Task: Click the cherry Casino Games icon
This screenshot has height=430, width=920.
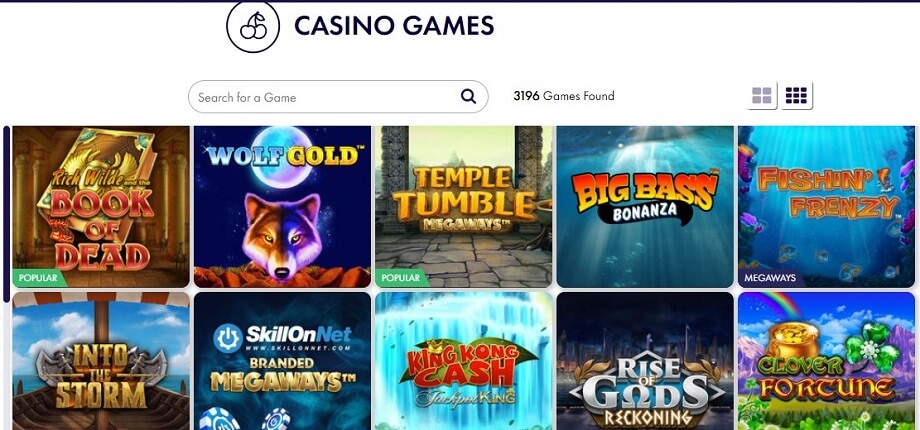Action: pos(253,26)
